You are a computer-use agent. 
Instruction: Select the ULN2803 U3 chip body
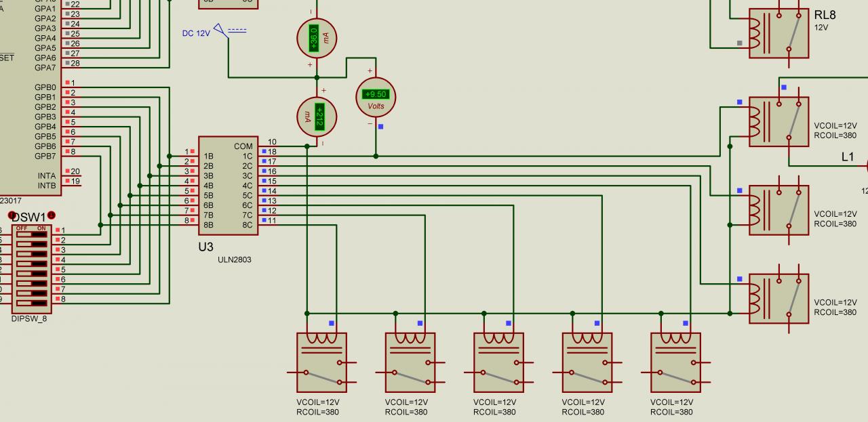(228, 185)
